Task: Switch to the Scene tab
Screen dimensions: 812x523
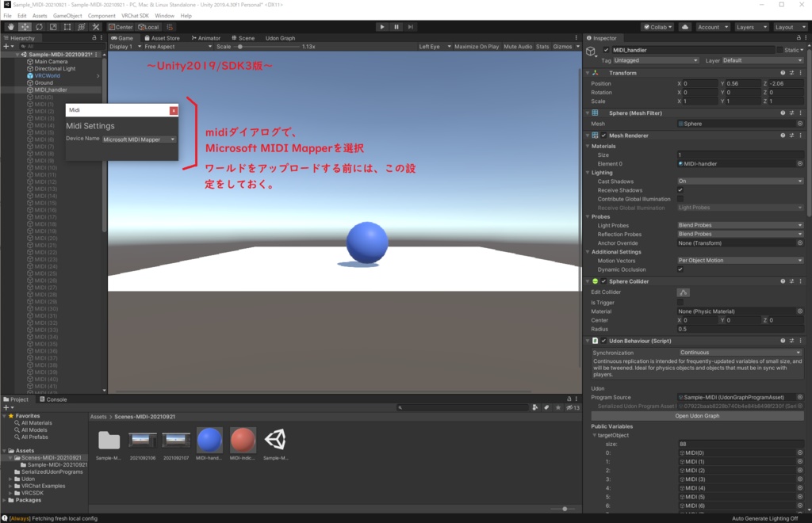Action: (x=243, y=38)
